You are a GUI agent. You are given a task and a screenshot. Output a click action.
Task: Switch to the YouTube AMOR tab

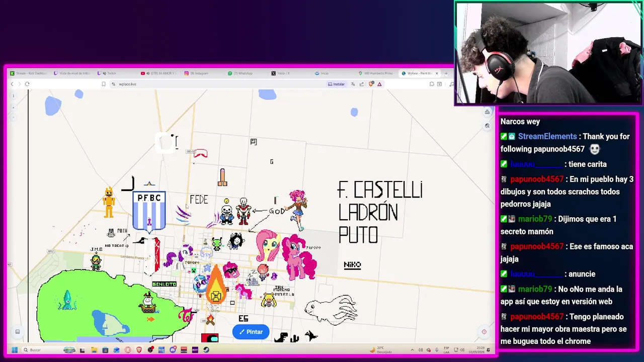click(x=159, y=73)
